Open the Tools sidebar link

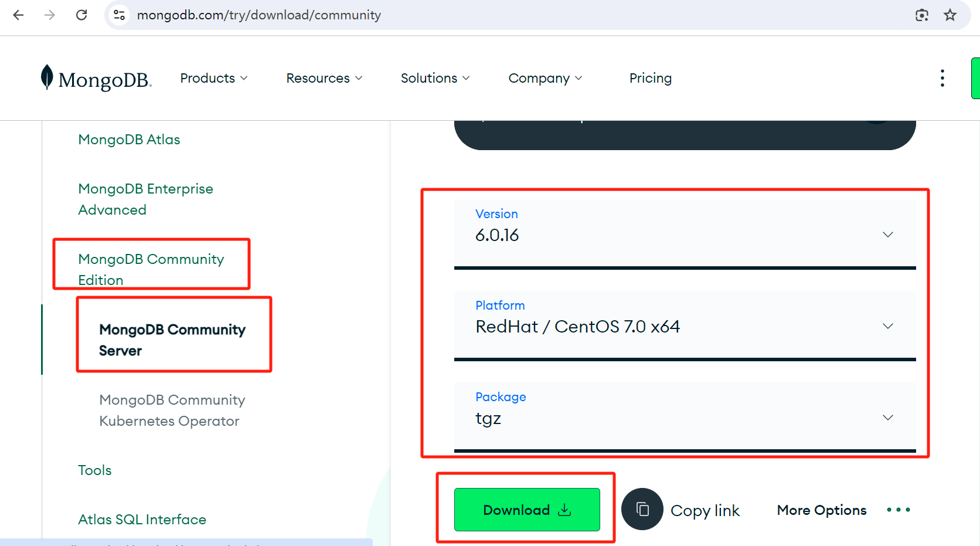(x=94, y=470)
